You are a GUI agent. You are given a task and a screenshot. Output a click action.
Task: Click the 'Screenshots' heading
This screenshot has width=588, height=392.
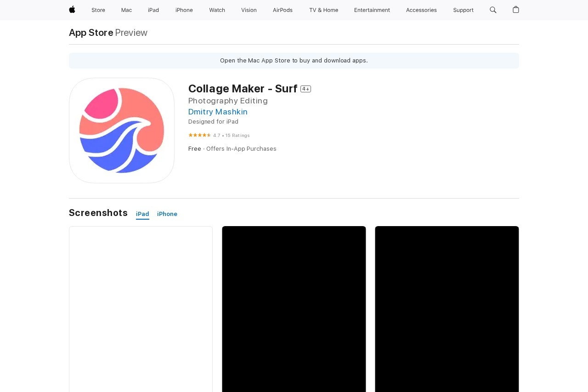(98, 213)
